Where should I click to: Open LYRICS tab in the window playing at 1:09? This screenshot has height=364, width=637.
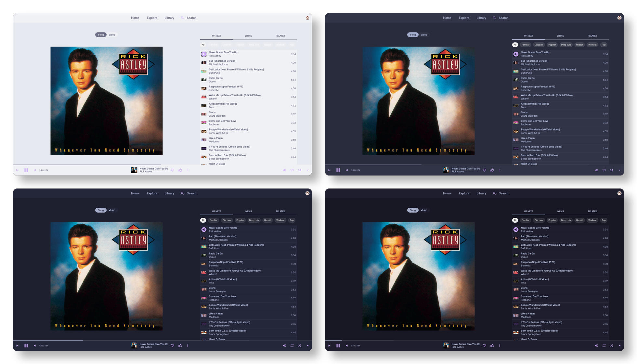tap(560, 36)
